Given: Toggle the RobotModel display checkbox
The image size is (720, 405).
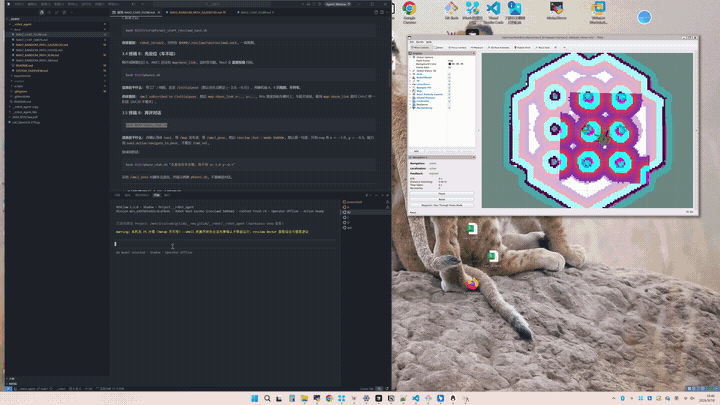Looking at the screenshot, I should (x=450, y=78).
